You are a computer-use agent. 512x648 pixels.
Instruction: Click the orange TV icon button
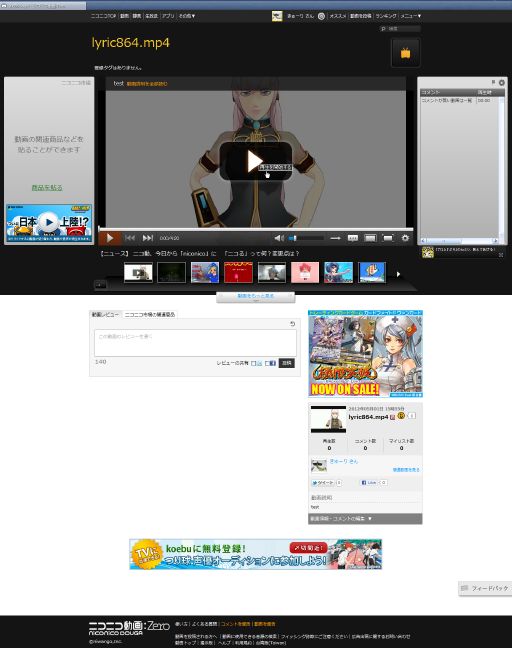coord(405,53)
